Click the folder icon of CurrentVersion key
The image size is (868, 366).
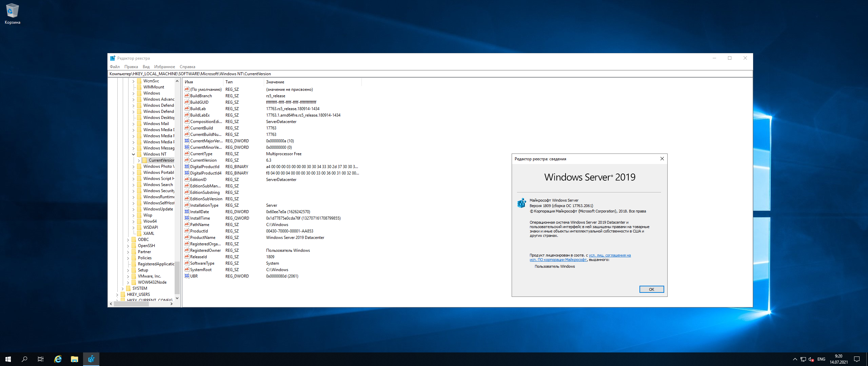point(144,160)
